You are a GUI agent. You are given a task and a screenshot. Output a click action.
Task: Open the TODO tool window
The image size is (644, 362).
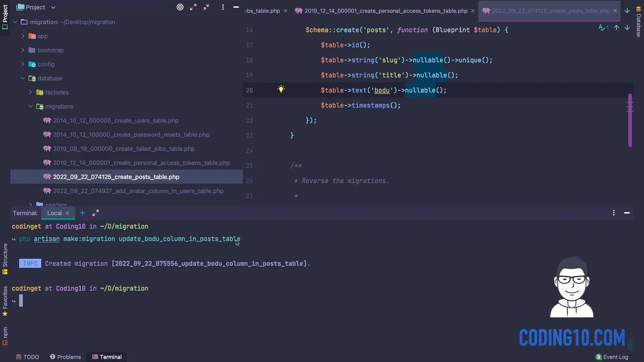(x=28, y=357)
